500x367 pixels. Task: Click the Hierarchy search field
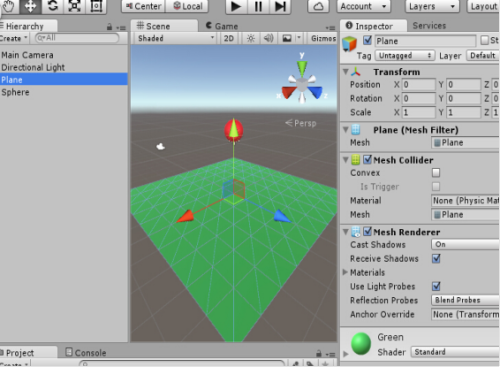click(77, 38)
